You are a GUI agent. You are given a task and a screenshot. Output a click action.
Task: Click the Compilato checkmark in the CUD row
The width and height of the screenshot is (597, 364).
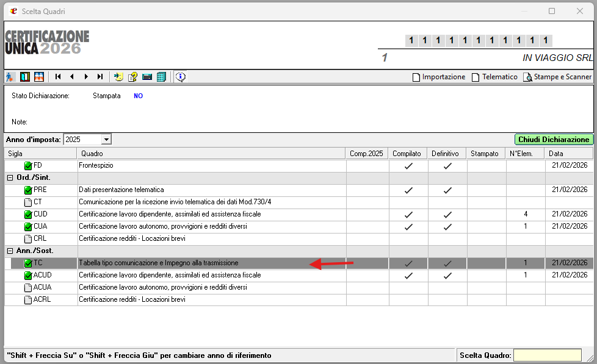(408, 215)
